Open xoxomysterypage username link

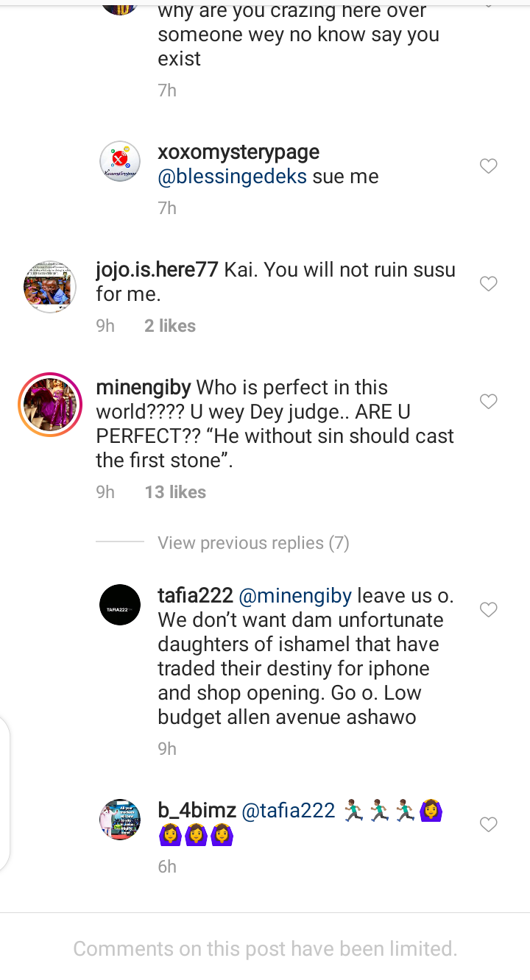239,152
